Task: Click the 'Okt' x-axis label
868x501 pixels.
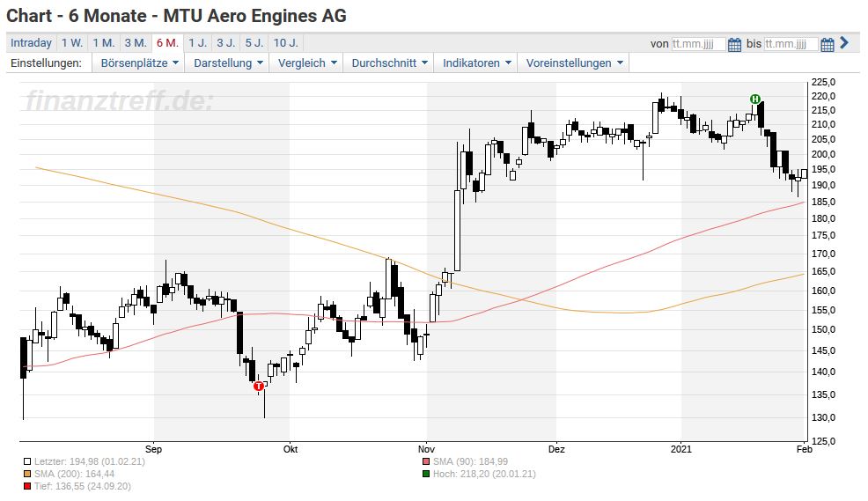Action: point(291,449)
